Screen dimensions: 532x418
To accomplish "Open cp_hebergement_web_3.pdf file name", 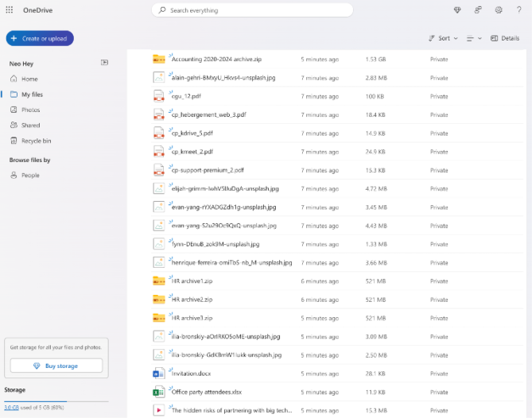I will [x=209, y=115].
